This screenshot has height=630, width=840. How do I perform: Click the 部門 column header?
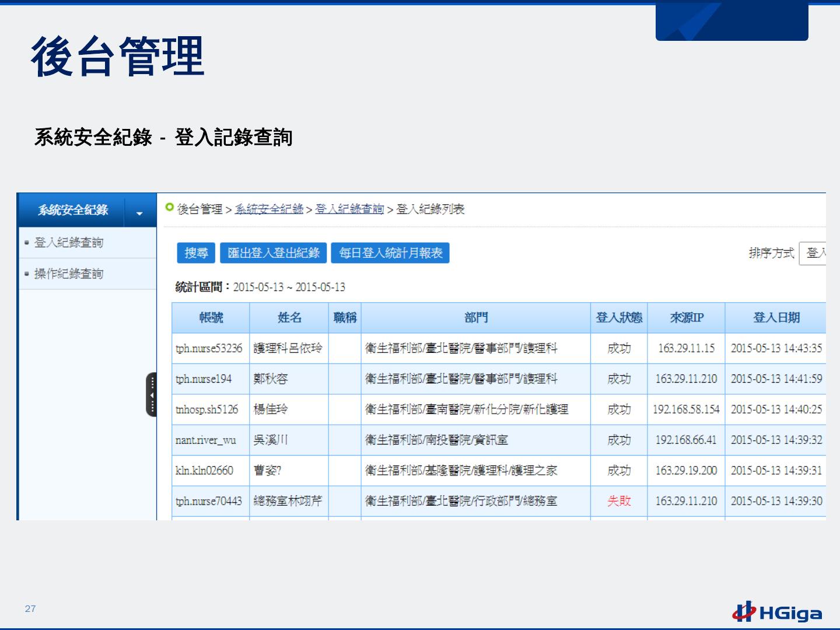point(476,318)
